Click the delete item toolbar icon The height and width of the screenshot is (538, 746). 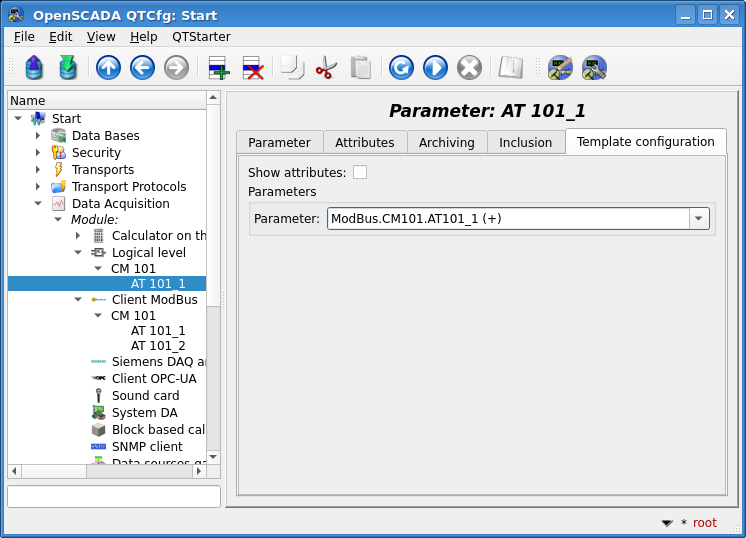(252, 68)
